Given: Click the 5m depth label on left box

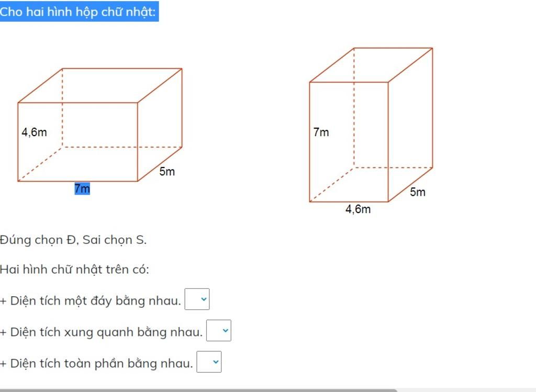Looking at the screenshot, I should (x=167, y=171).
